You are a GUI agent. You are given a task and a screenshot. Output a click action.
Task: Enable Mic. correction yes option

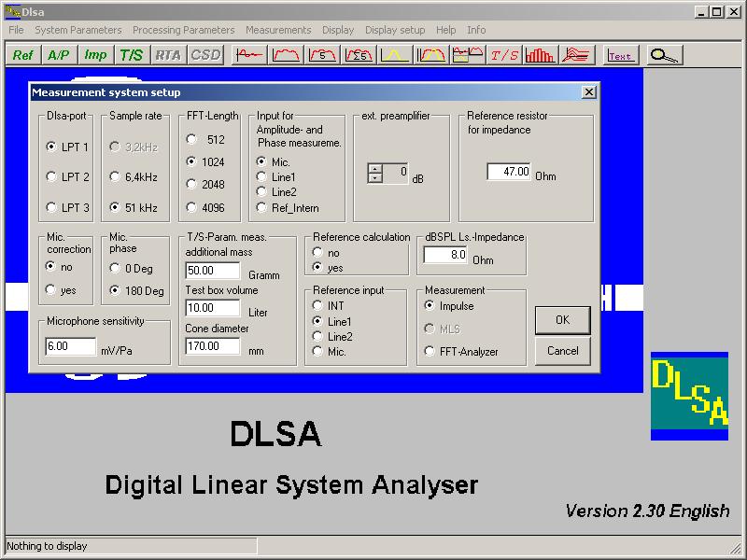pos(61,290)
